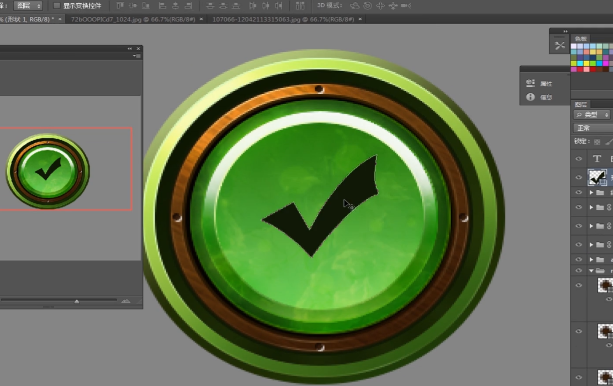
Task: Switch to the 72bOOOPICd7_1024.jpg document tab
Action: 133,19
